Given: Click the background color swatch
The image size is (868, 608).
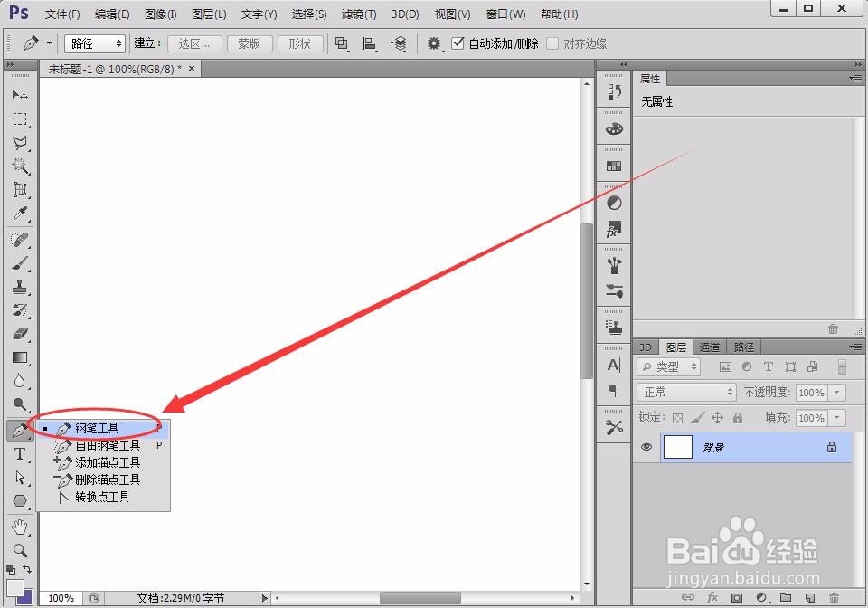Looking at the screenshot, I should point(27,598).
